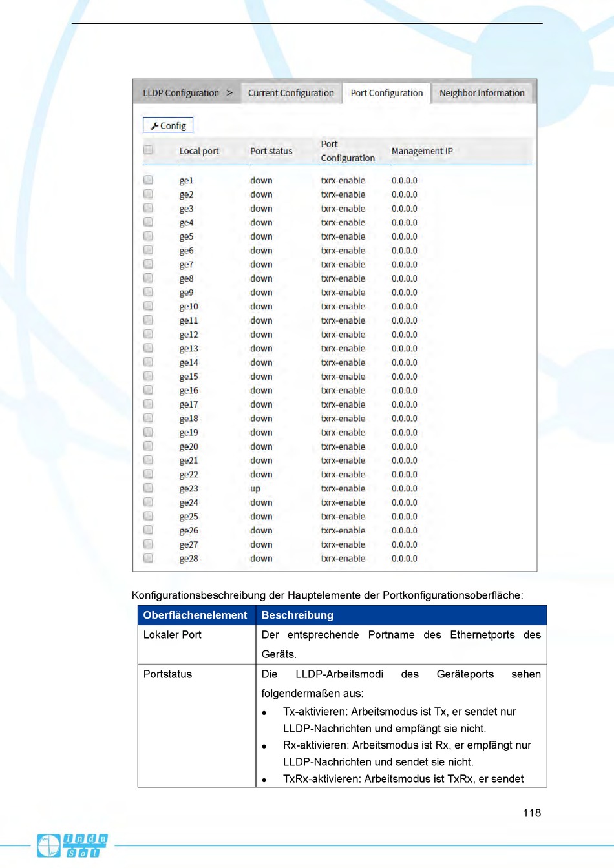The width and height of the screenshot is (614, 868).
Task: Click the ge28 port name
Action: click(189, 559)
